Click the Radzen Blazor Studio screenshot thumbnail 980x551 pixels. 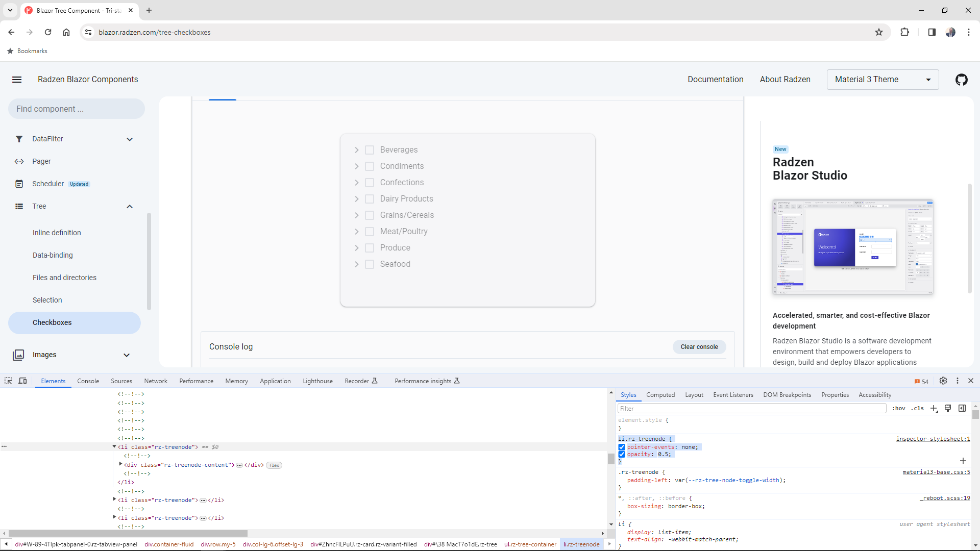(853, 247)
